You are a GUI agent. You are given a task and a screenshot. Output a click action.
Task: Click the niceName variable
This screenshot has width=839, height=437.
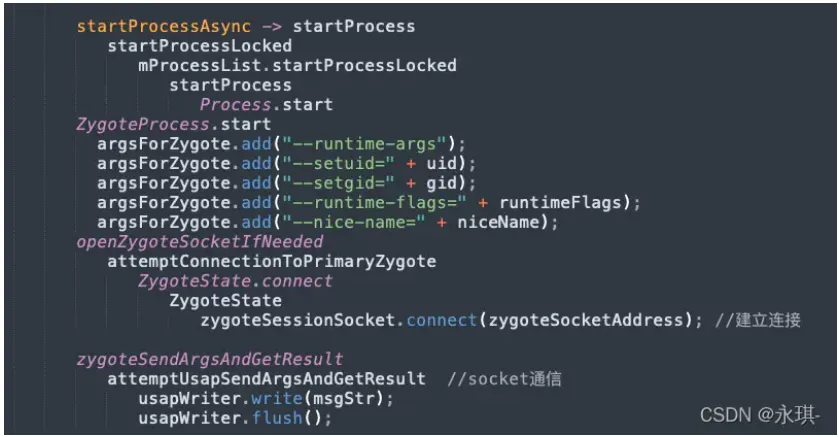coord(498,223)
